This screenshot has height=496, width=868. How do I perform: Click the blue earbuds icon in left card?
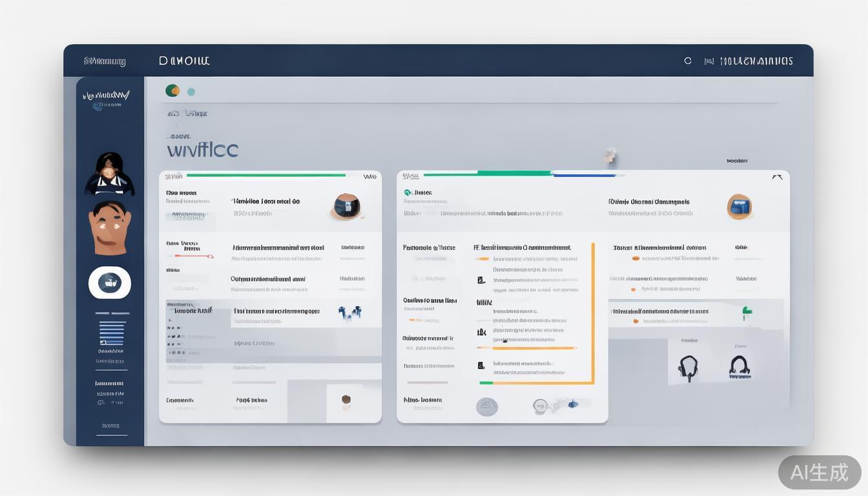coord(349,313)
